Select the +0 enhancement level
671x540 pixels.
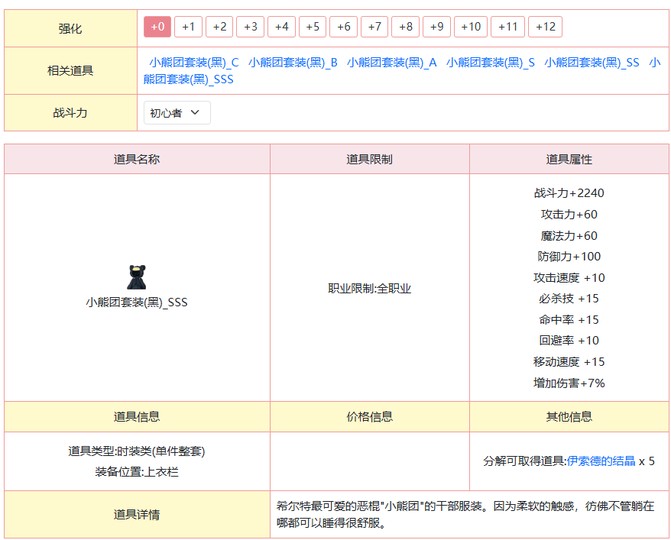158,27
